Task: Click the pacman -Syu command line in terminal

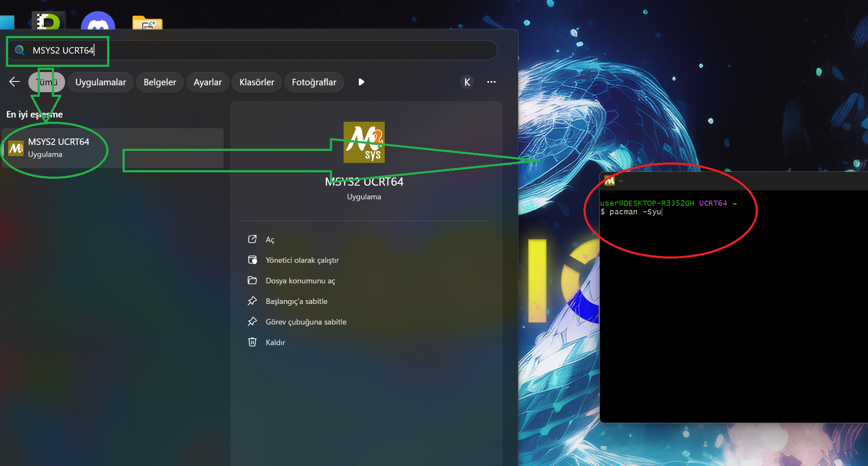Action: 632,212
